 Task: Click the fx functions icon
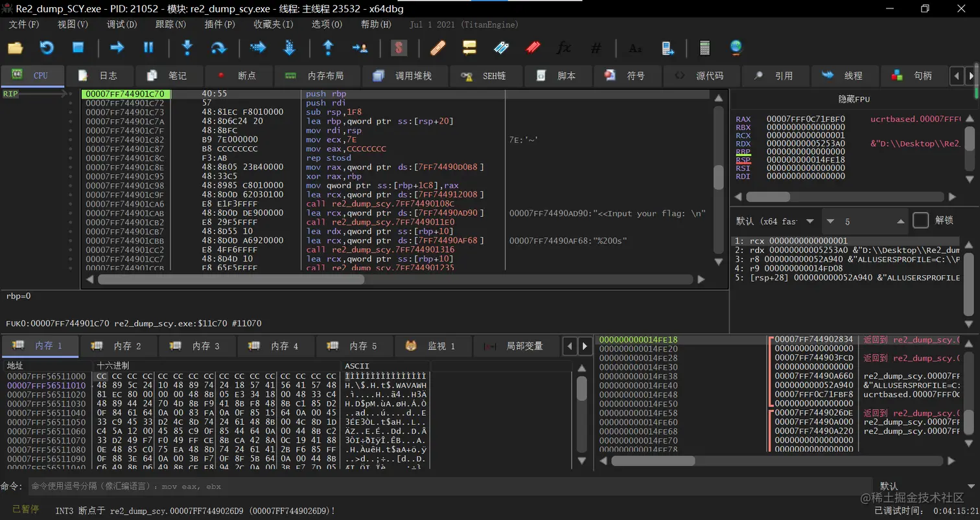pyautogui.click(x=564, y=47)
